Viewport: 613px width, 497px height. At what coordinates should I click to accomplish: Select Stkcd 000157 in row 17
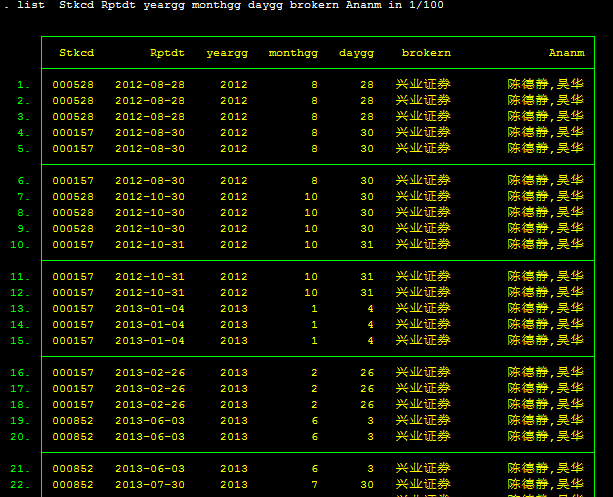point(73,389)
